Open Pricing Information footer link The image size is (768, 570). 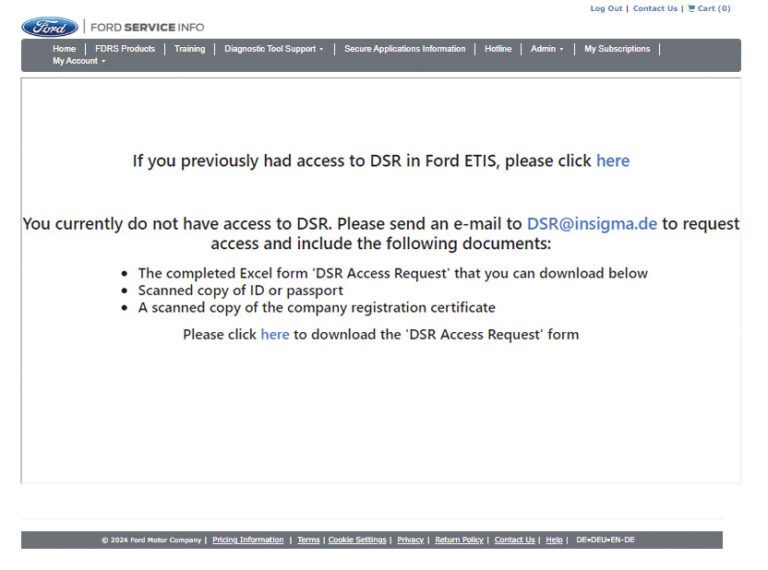[248, 540]
